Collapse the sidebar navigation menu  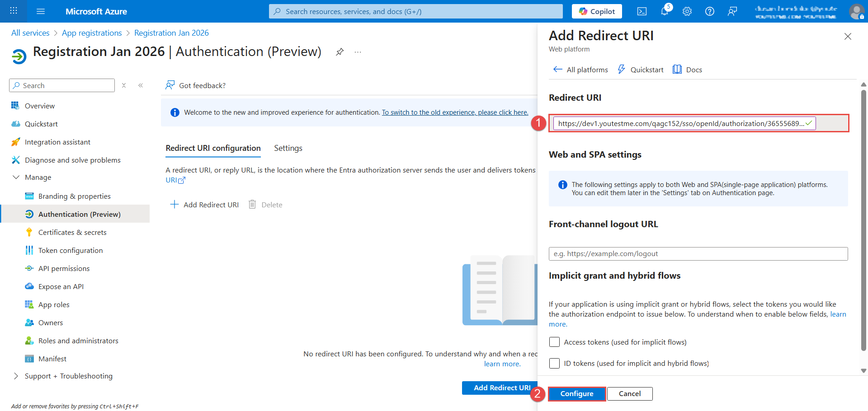coord(141,85)
